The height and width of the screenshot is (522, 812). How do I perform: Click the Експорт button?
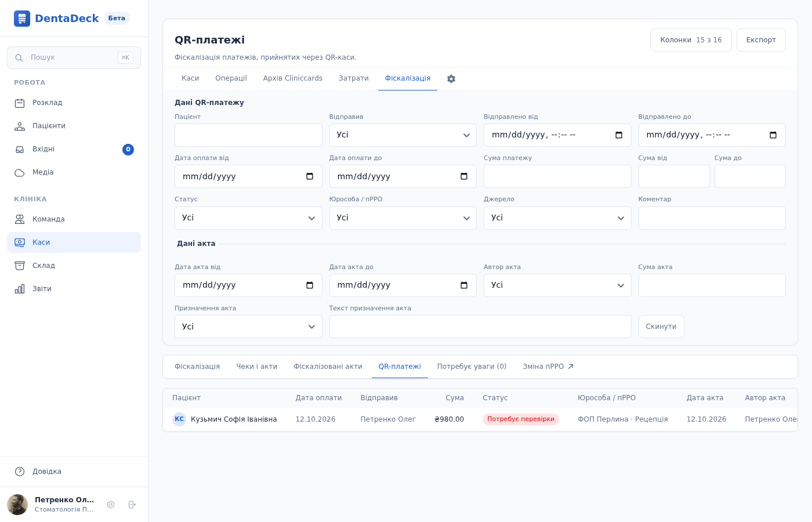[x=761, y=40]
